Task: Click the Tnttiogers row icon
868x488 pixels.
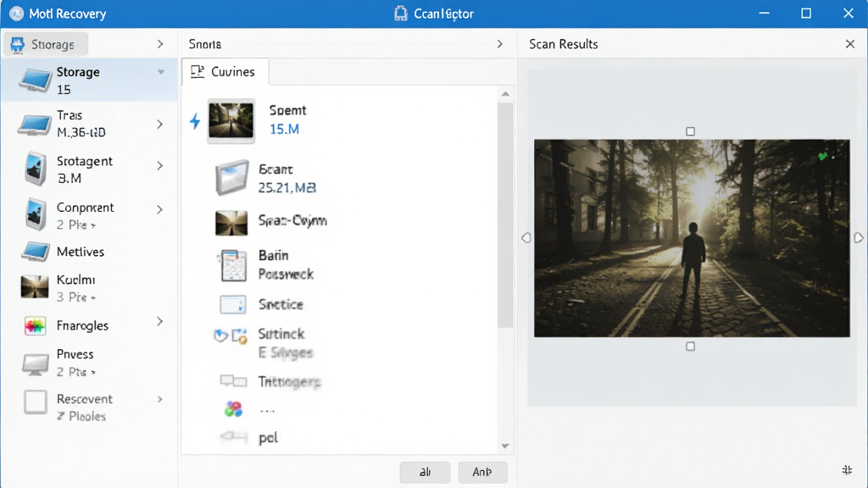Action: coord(234,380)
